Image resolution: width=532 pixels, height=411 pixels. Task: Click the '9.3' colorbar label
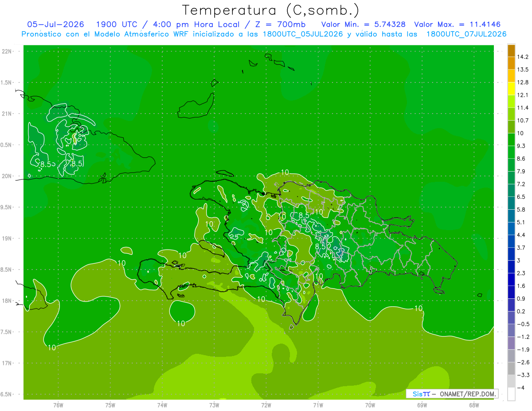coord(521,146)
